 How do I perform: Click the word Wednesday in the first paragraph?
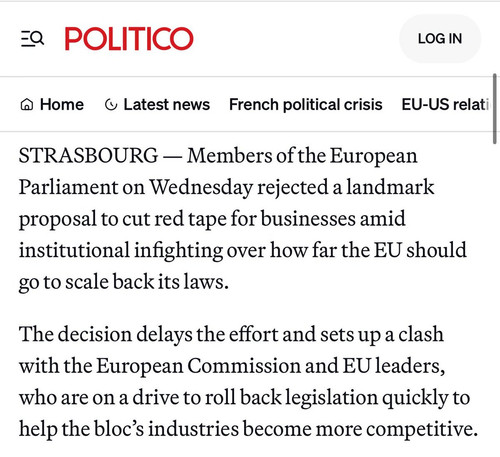201,187
